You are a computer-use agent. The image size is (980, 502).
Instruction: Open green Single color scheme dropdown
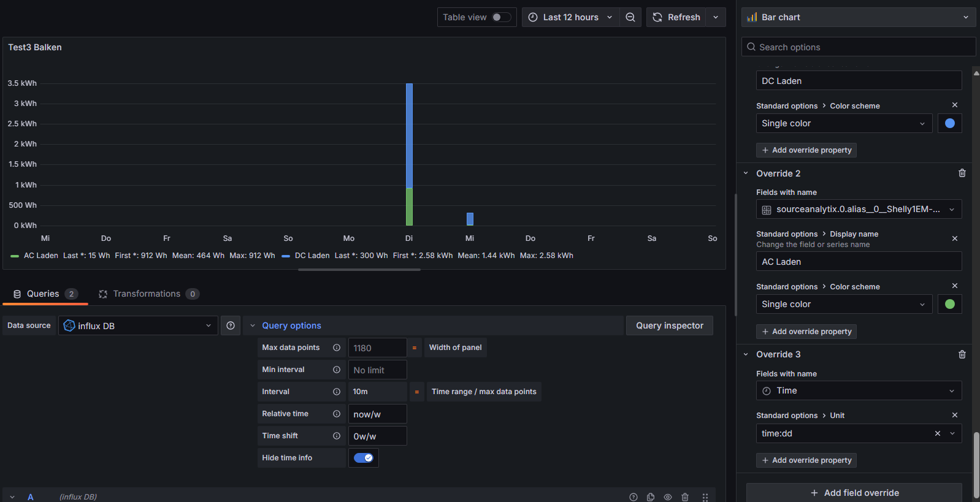point(844,304)
